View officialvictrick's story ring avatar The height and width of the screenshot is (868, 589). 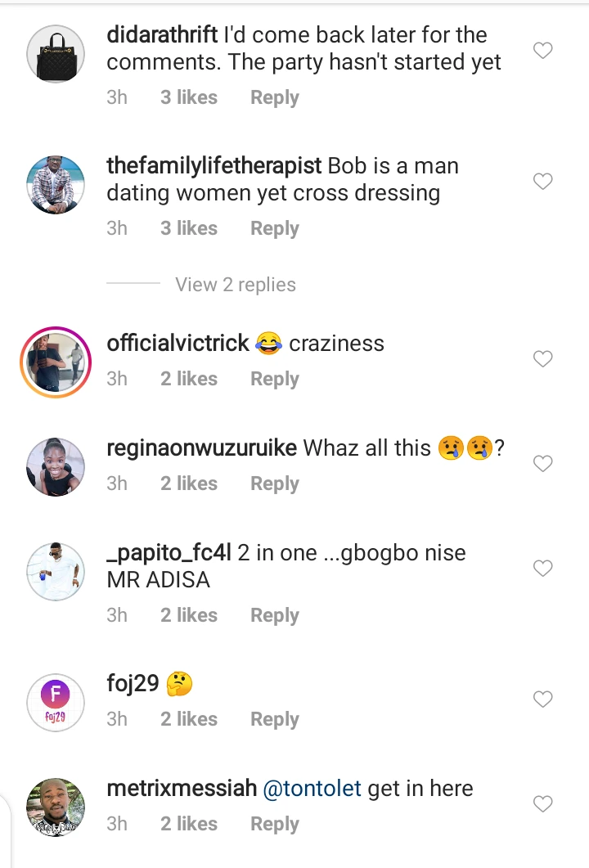pos(56,362)
